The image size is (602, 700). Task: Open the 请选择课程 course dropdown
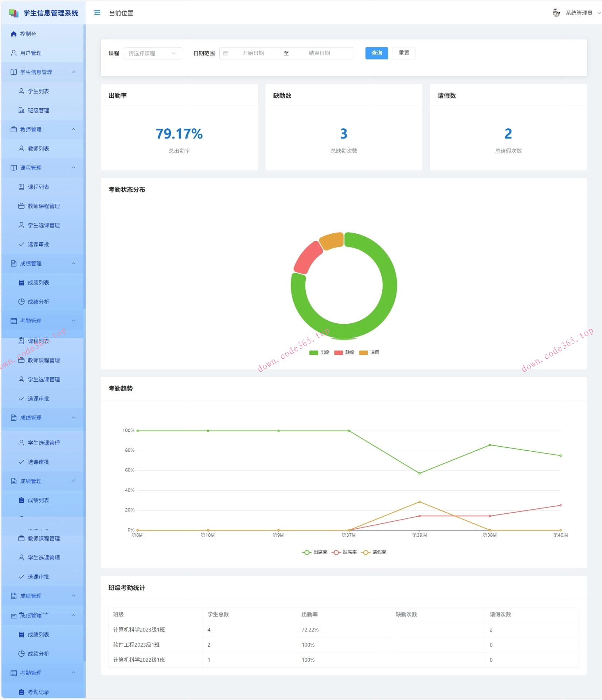(152, 53)
